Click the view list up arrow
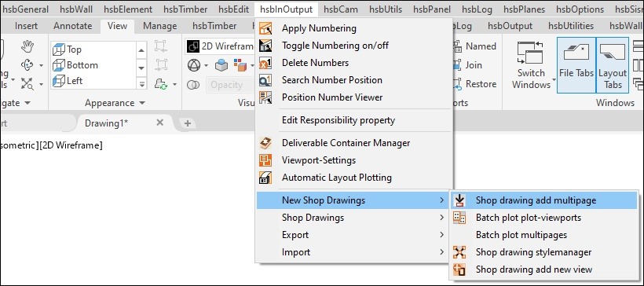This screenshot has width=644, height=286. [x=141, y=50]
